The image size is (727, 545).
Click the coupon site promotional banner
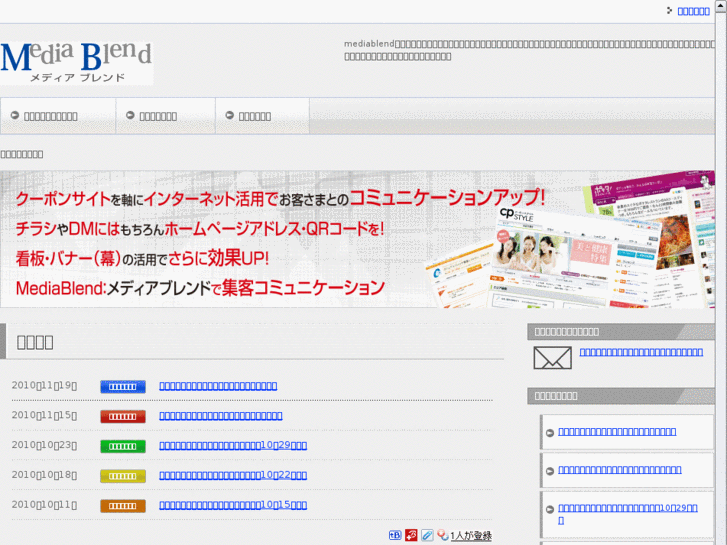point(357,239)
